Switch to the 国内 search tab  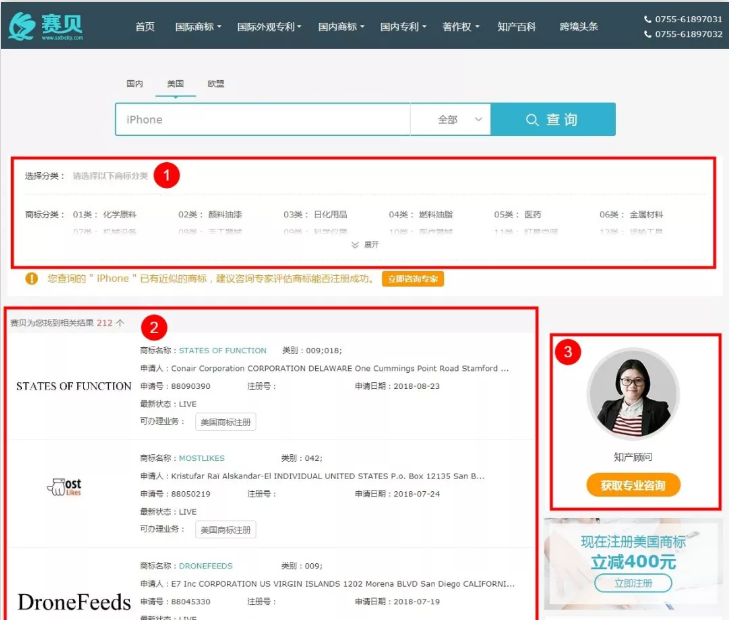point(135,83)
